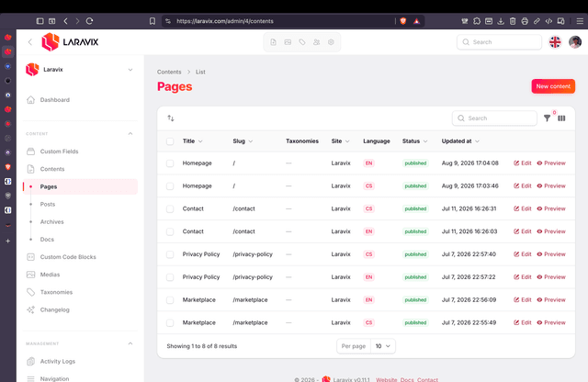
Task: Check the Contact EN row checkbox
Action: [x=170, y=231]
